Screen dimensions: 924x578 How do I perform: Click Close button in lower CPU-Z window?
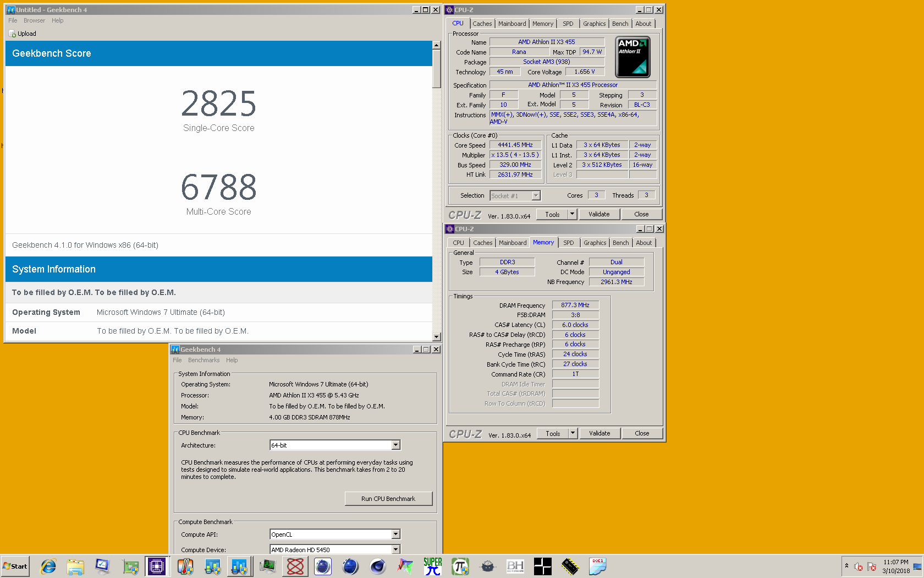(642, 433)
